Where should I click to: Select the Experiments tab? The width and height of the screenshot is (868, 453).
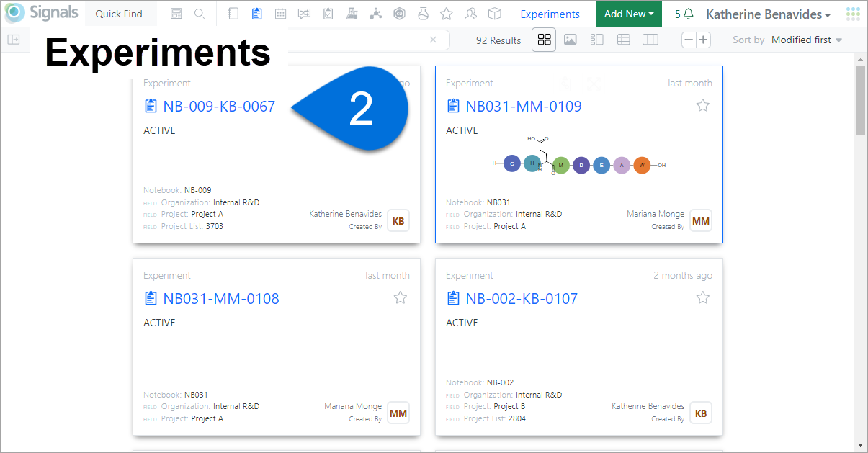(551, 13)
